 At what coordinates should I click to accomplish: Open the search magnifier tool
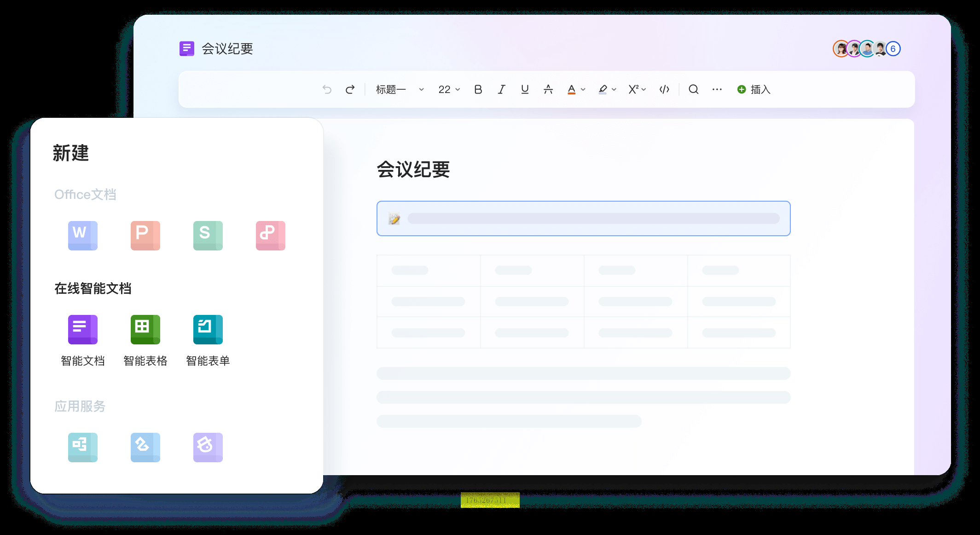693,89
